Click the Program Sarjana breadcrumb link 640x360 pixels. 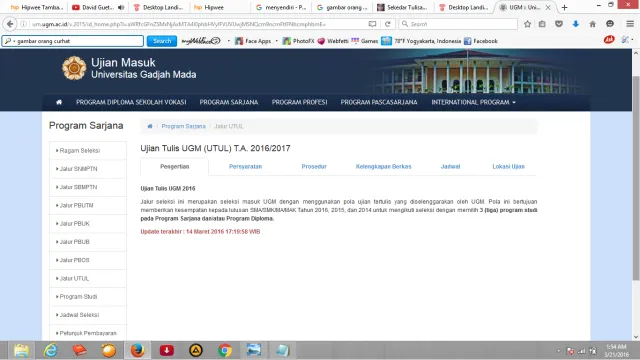(x=183, y=126)
